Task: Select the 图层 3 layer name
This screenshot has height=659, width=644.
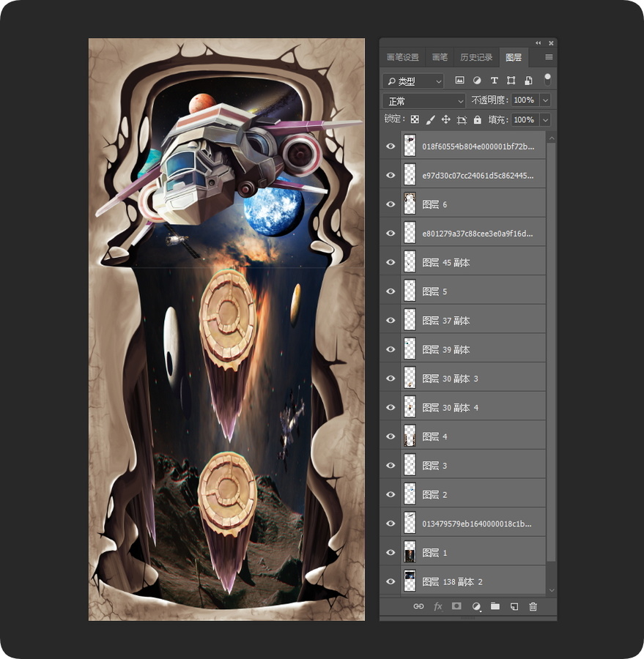Action: pyautogui.click(x=434, y=465)
